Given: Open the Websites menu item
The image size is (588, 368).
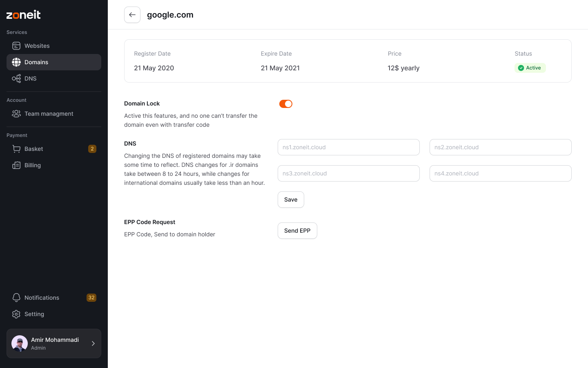Looking at the screenshot, I should [54, 46].
